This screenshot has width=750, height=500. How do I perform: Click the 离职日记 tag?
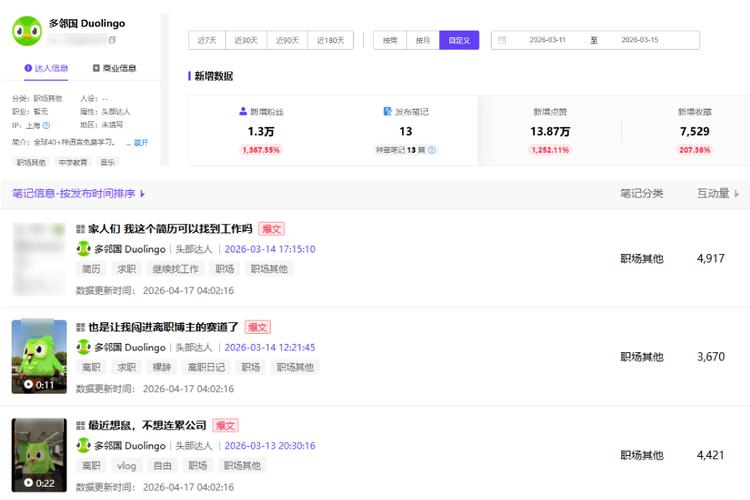click(206, 367)
